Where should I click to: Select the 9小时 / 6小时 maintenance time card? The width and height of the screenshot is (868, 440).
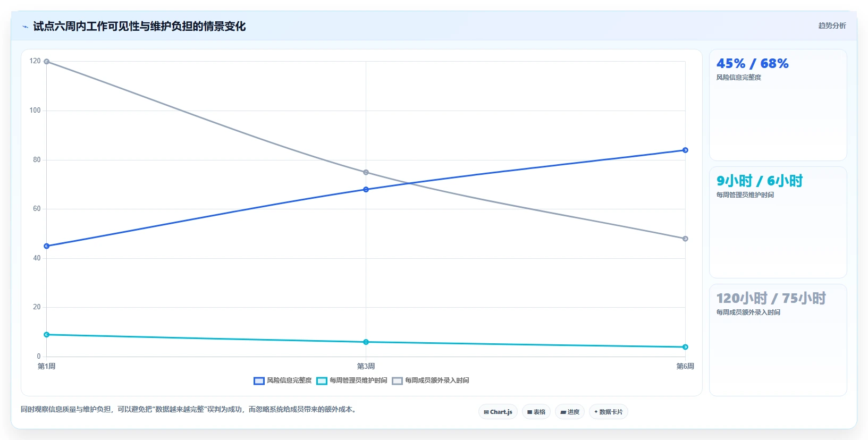pyautogui.click(x=778, y=222)
